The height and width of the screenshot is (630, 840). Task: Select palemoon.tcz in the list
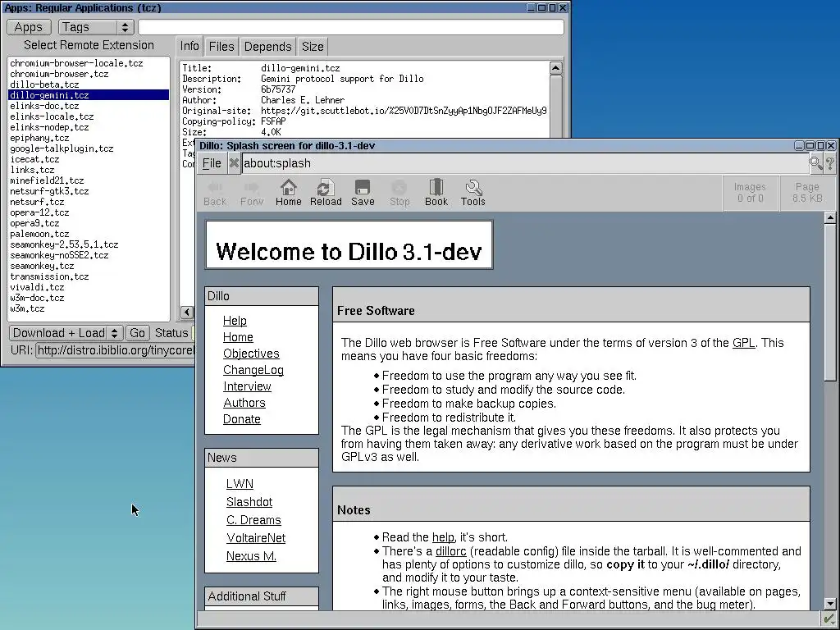[x=89, y=234]
